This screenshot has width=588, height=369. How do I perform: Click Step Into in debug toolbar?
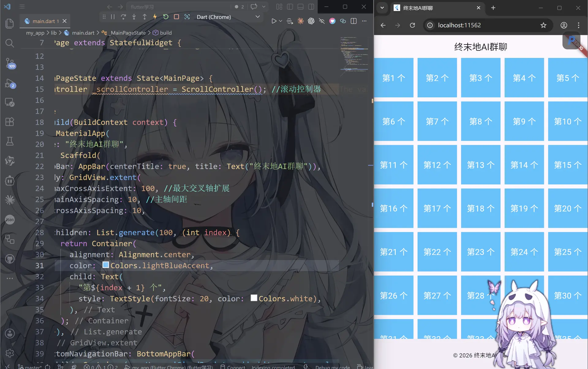click(134, 17)
